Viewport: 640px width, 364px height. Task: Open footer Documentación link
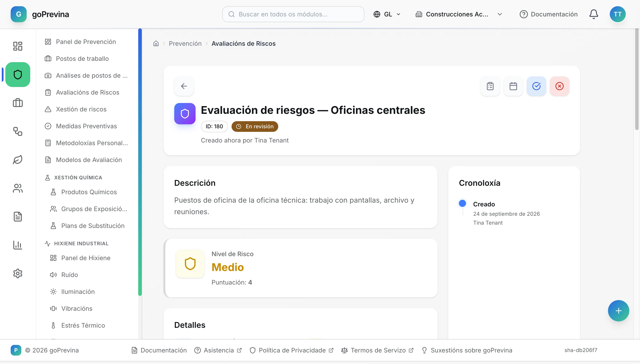pos(159,350)
